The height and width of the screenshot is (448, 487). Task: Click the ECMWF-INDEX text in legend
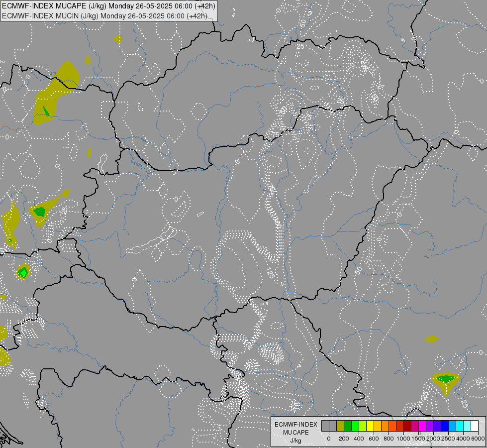tap(296, 425)
